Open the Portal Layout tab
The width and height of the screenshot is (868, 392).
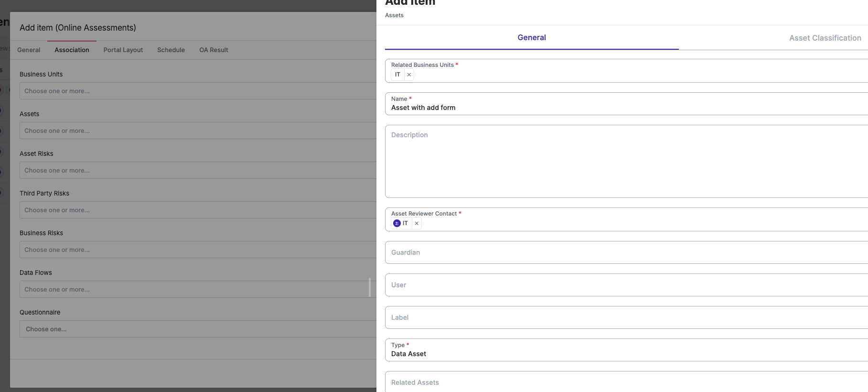123,50
